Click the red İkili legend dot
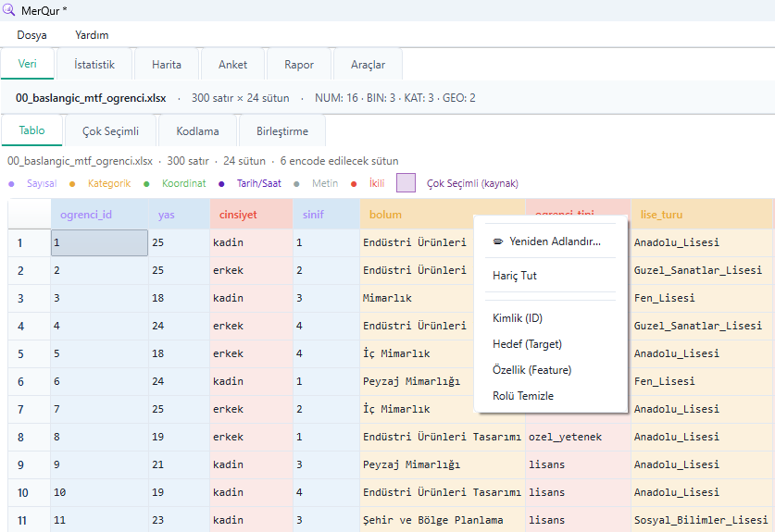The height and width of the screenshot is (532, 775). click(x=354, y=184)
